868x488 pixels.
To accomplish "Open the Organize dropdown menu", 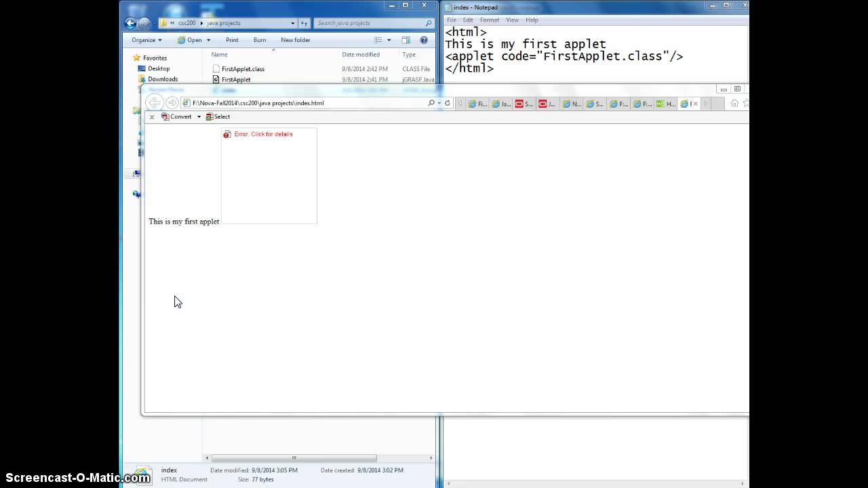I will tap(146, 40).
